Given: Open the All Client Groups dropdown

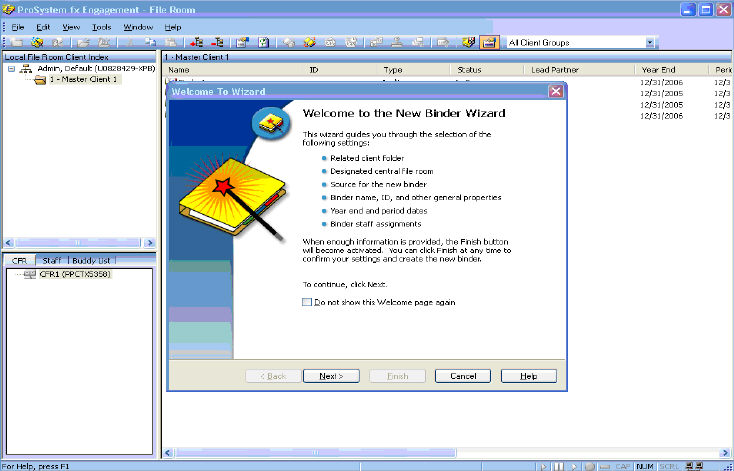Looking at the screenshot, I should pyautogui.click(x=650, y=43).
